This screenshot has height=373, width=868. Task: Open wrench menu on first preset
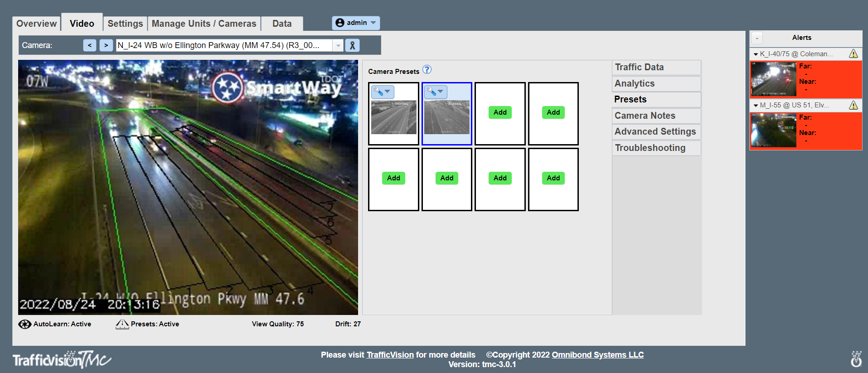click(x=383, y=92)
